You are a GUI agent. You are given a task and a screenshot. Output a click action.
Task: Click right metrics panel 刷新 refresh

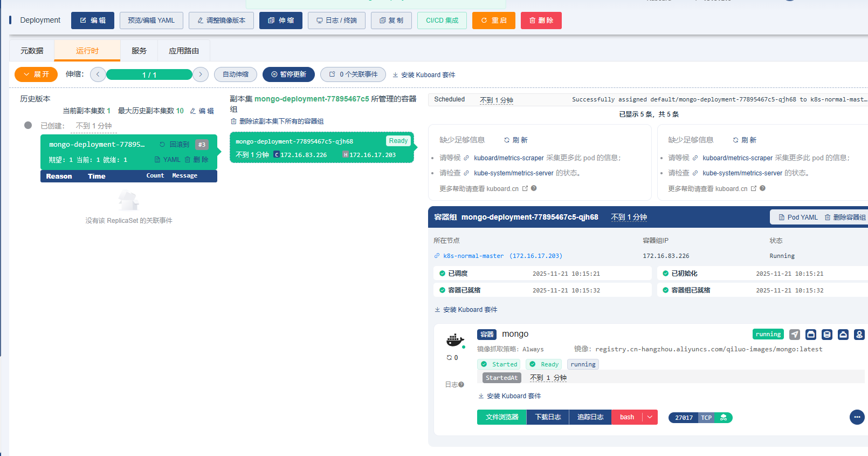pos(745,140)
